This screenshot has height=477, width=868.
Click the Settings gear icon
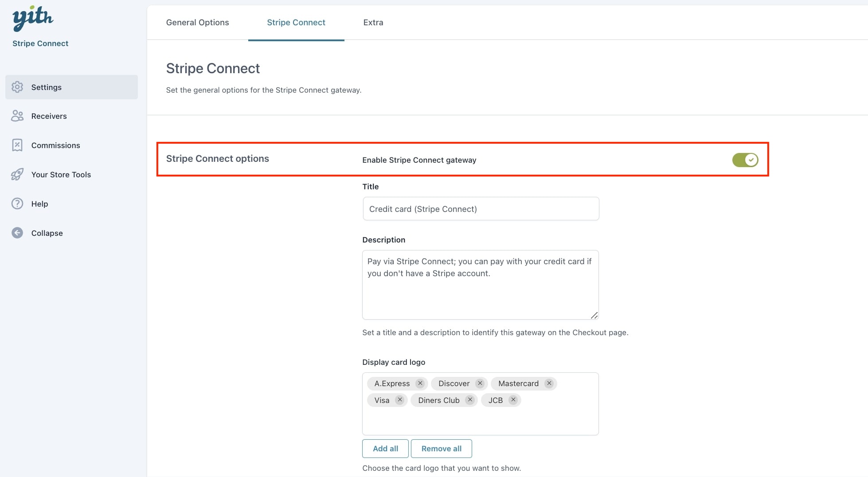point(17,87)
